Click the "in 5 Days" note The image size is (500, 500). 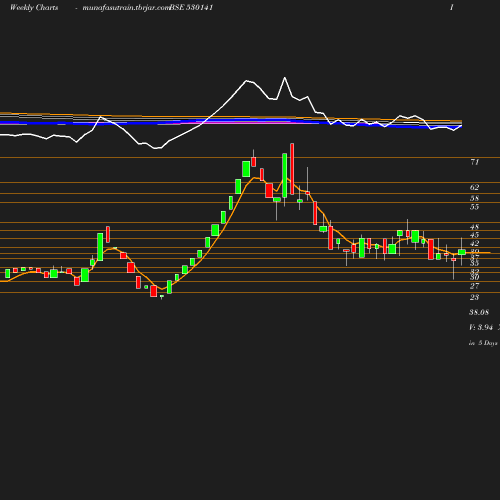pyautogui.click(x=483, y=343)
